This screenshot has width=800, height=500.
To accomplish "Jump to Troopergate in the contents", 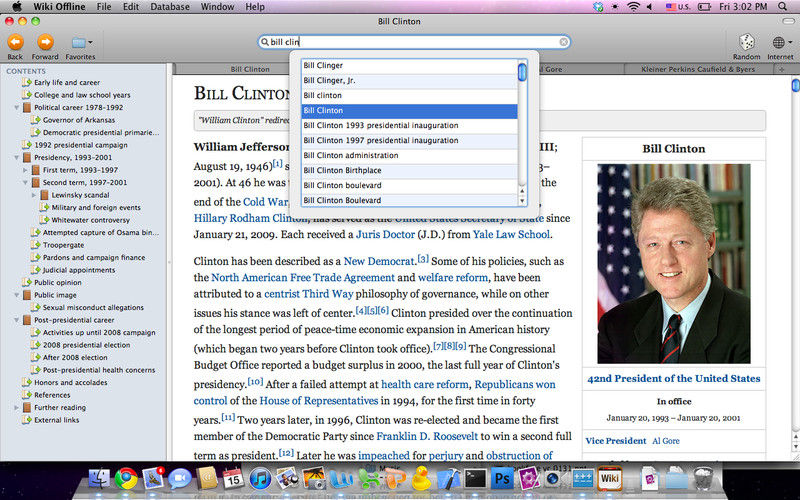I will (63, 245).
